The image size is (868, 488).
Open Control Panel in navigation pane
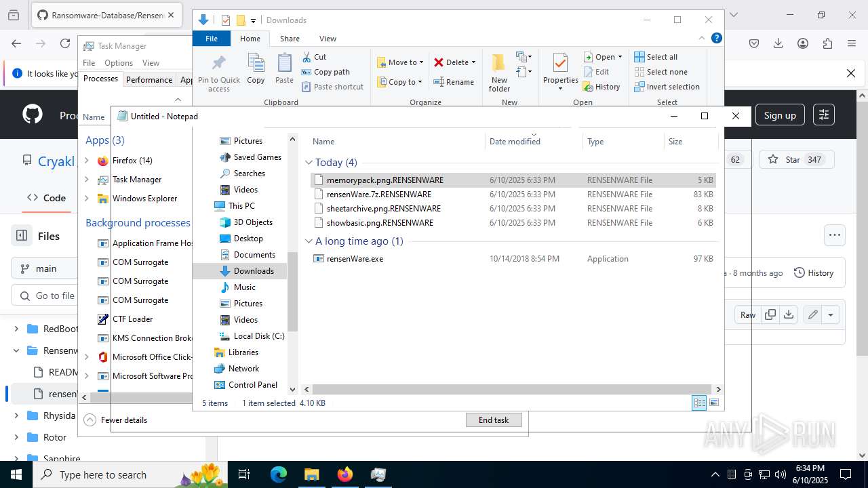(252, 385)
